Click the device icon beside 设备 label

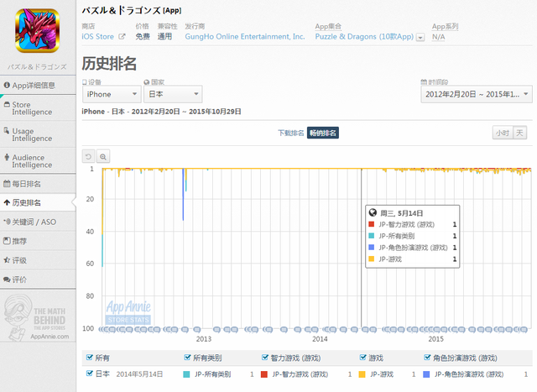point(85,82)
